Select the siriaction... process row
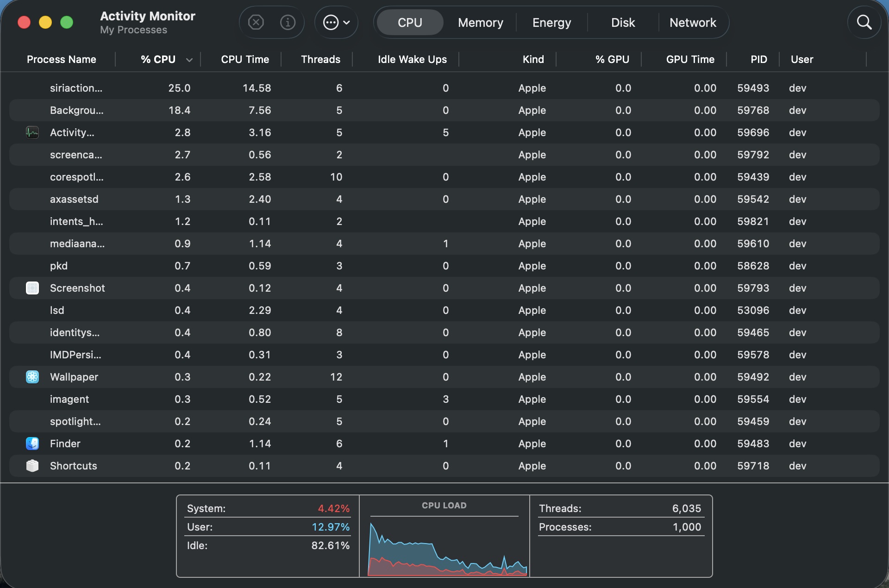 pyautogui.click(x=444, y=88)
